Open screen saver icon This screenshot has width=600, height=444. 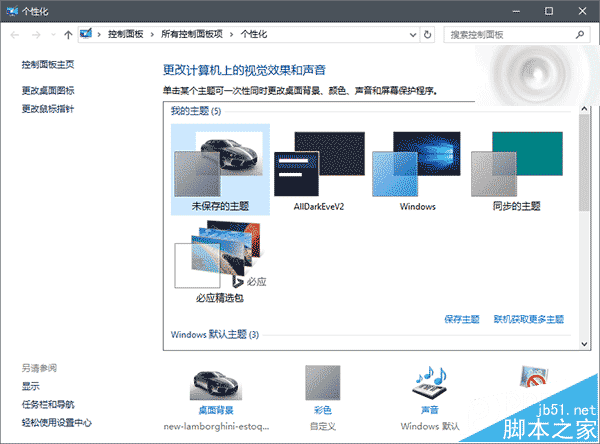tap(534, 376)
